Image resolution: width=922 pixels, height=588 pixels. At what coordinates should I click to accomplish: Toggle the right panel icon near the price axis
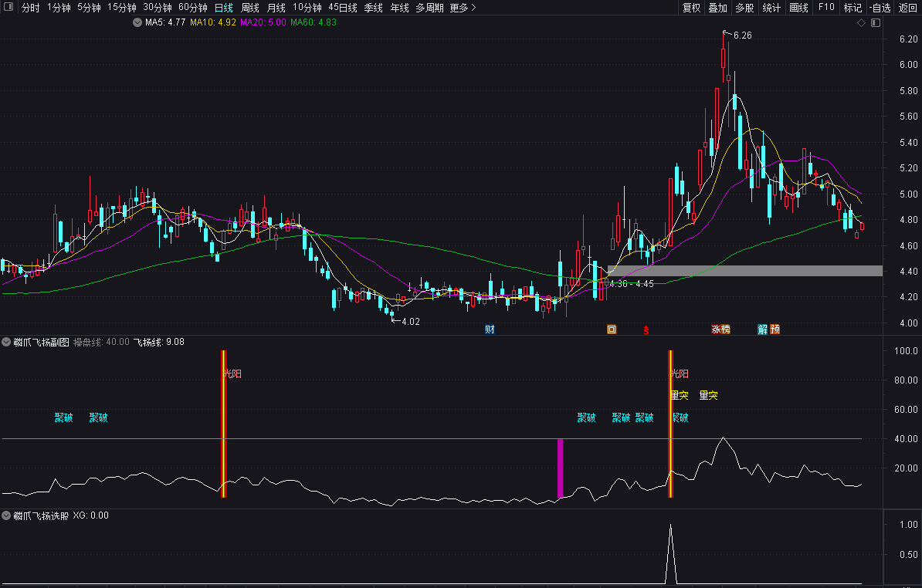coord(876,23)
